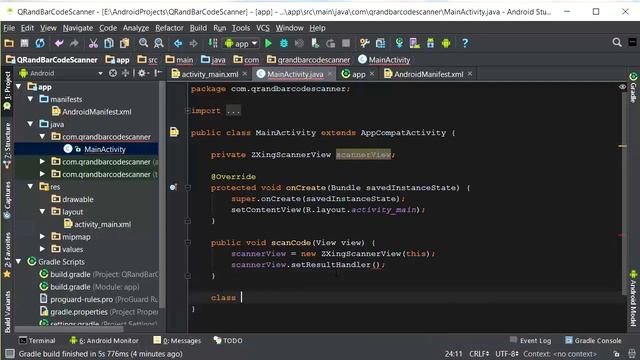Click the Open folder toolbar icon
This screenshot has height=360, width=640.
point(9,43)
